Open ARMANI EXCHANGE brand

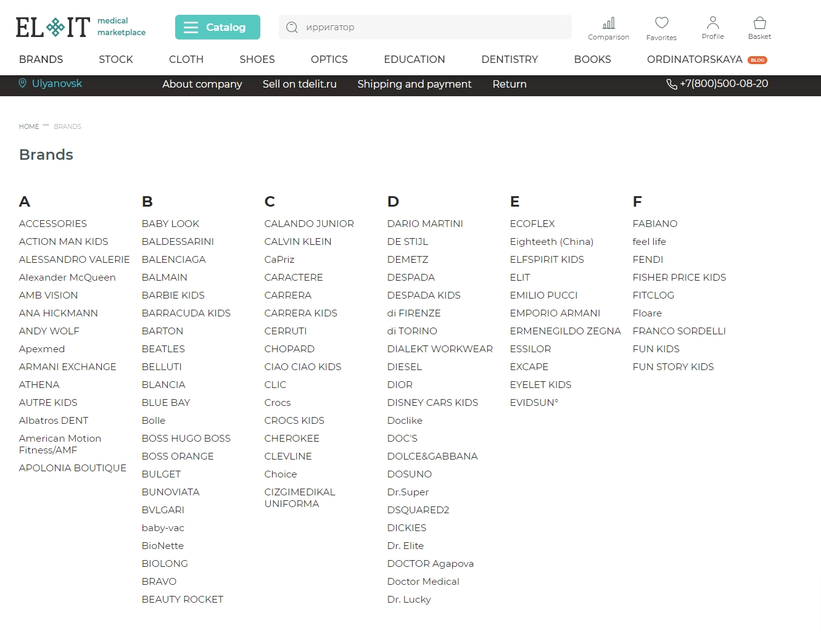68,366
